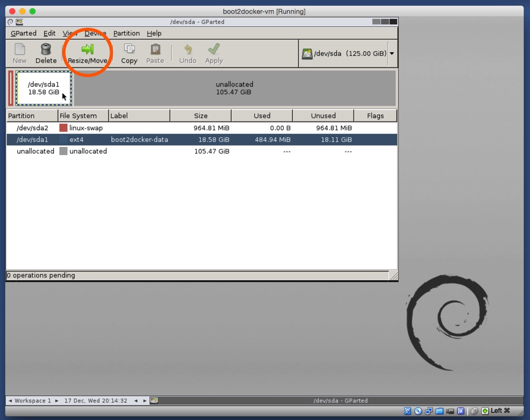
Task: Click the GParted window icon in title bar
Action: [x=20, y=22]
